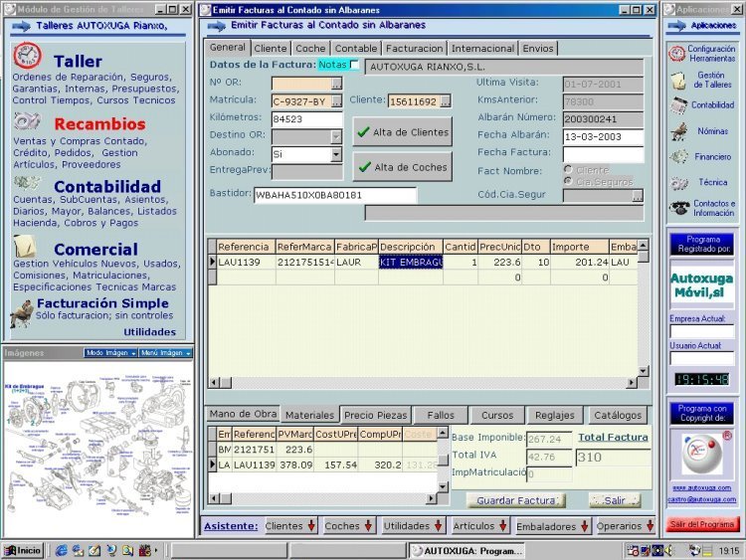Click the parts grid vertical scrollbar down arrow
This screenshot has width=746, height=560.
pos(643,371)
